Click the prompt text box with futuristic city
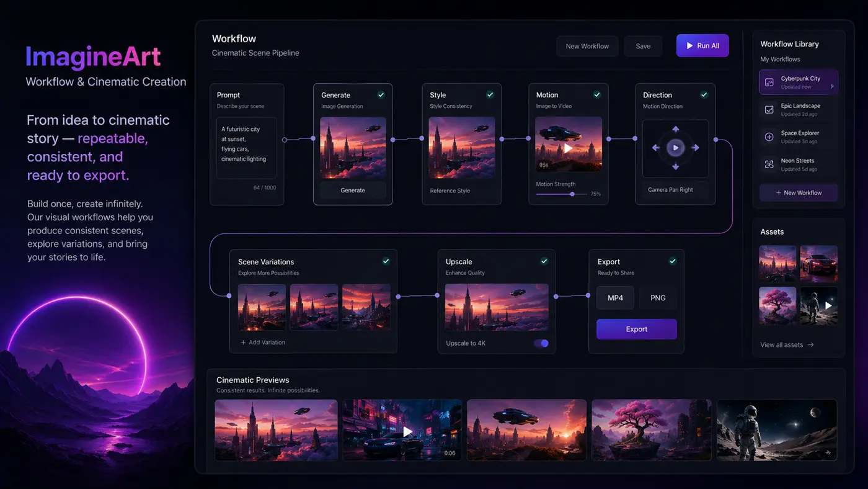Viewport: 868px width, 489px height. [247, 148]
